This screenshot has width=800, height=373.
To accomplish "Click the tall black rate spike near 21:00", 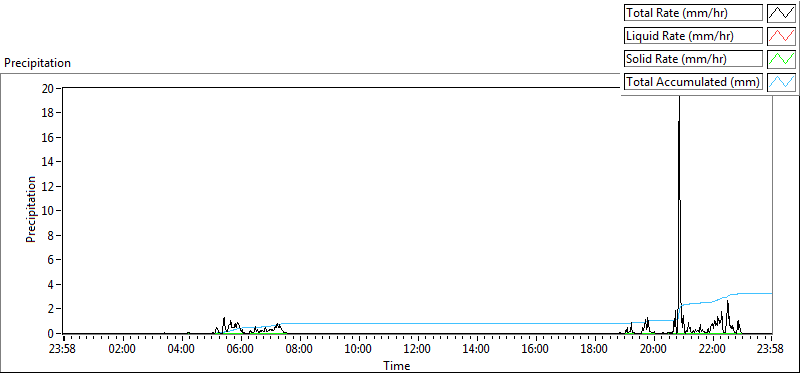I will (x=679, y=204).
